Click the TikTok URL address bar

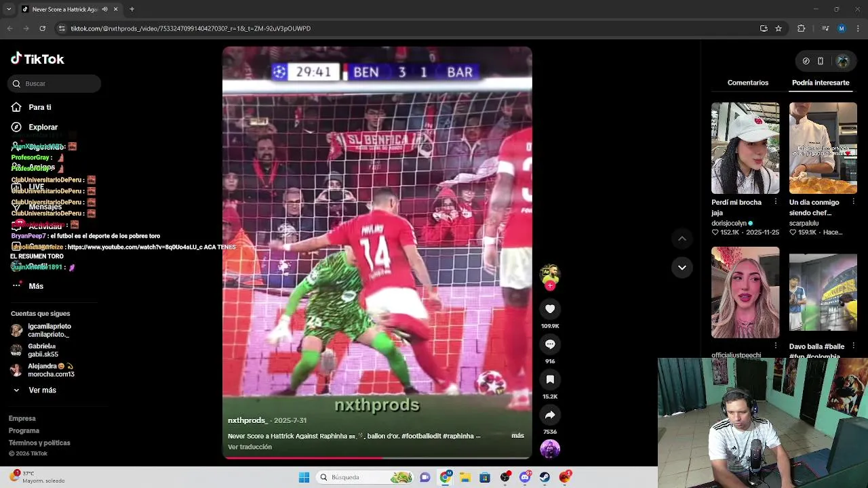coord(407,28)
